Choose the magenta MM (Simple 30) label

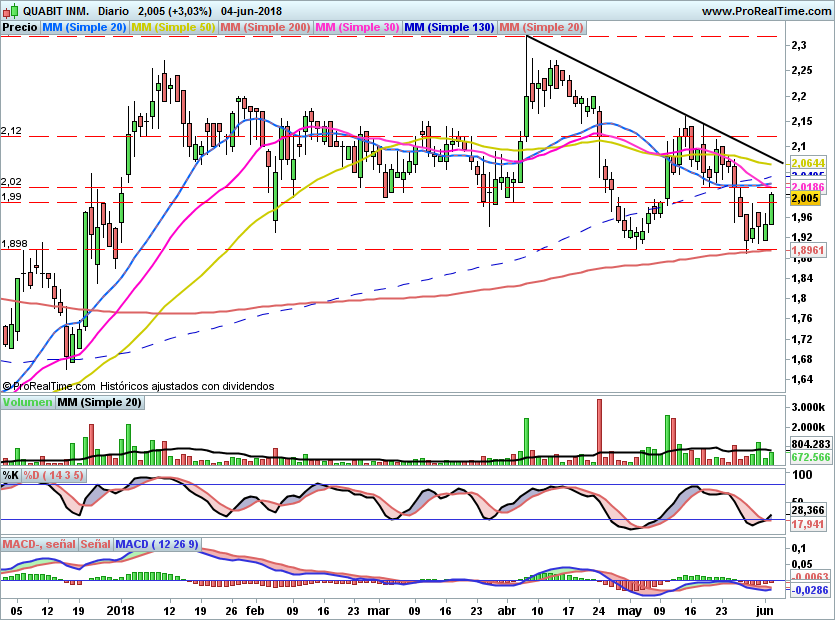(357, 27)
